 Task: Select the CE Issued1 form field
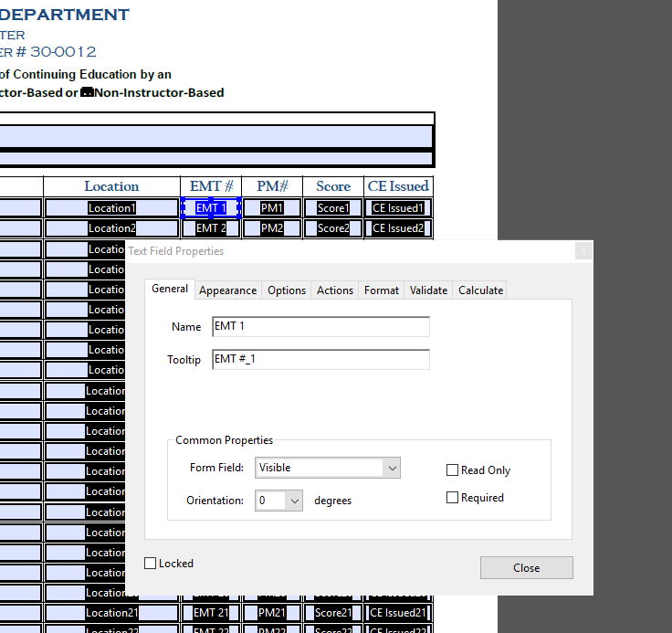398,208
